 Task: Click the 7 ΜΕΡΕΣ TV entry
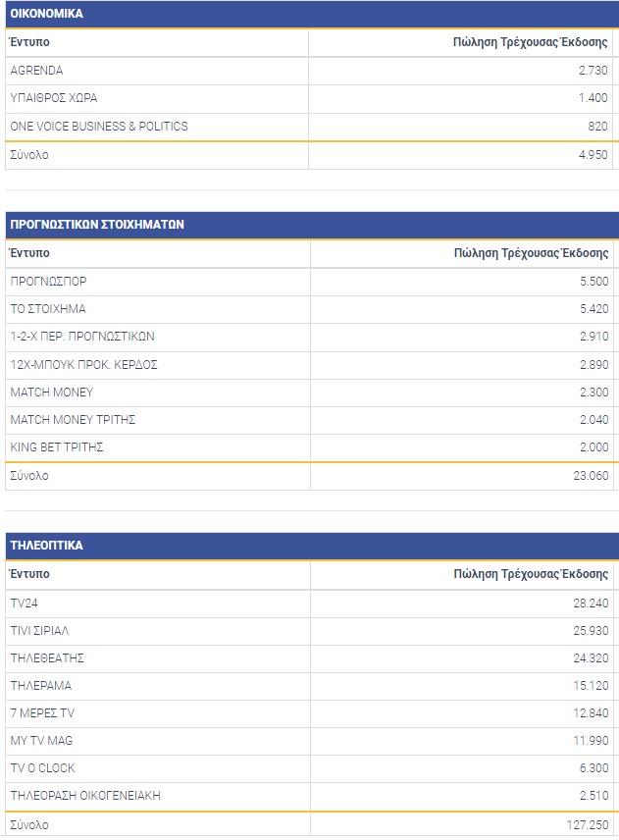click(x=40, y=713)
